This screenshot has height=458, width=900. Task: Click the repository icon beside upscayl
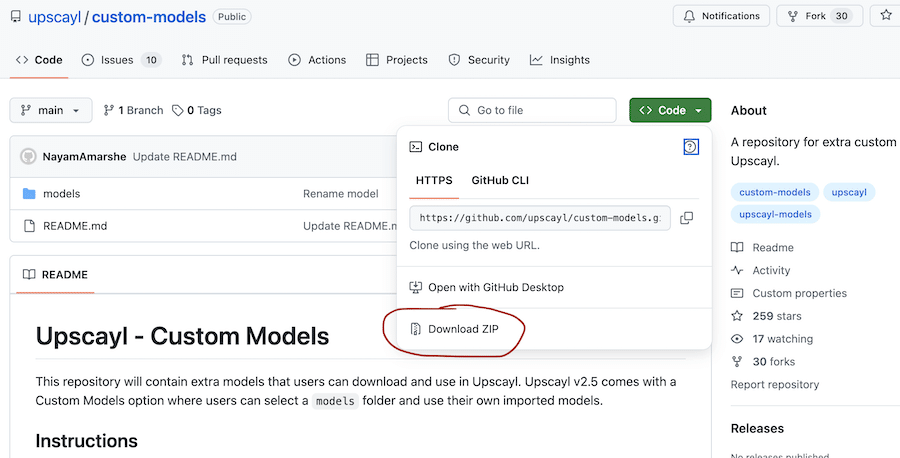point(16,16)
